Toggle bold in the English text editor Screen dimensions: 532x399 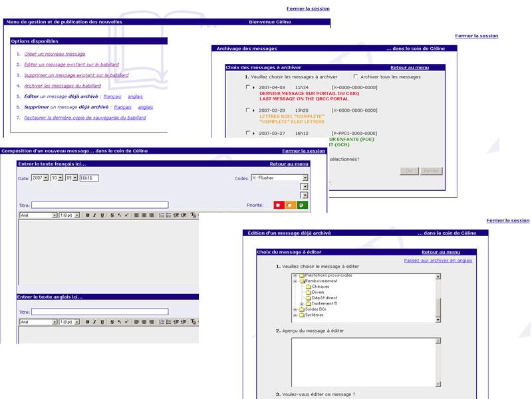(x=88, y=322)
